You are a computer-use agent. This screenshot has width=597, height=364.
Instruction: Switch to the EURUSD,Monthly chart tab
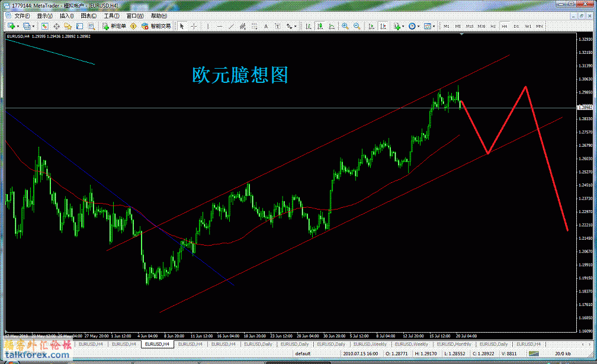[455, 344]
